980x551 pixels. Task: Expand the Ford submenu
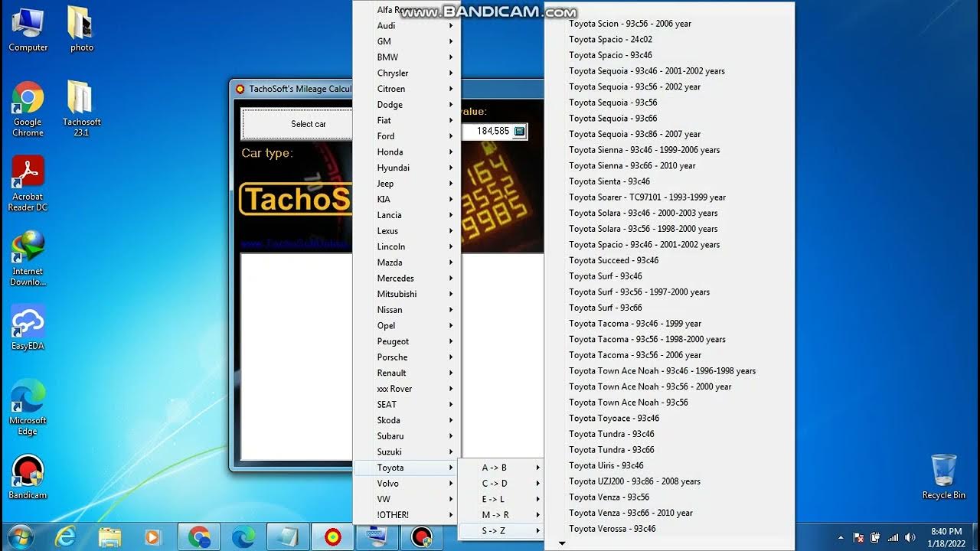pos(407,136)
